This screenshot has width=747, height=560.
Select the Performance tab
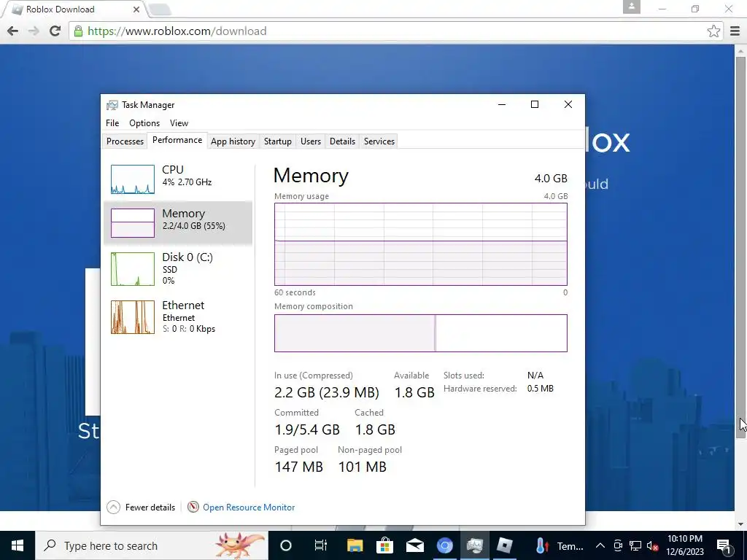(x=177, y=140)
